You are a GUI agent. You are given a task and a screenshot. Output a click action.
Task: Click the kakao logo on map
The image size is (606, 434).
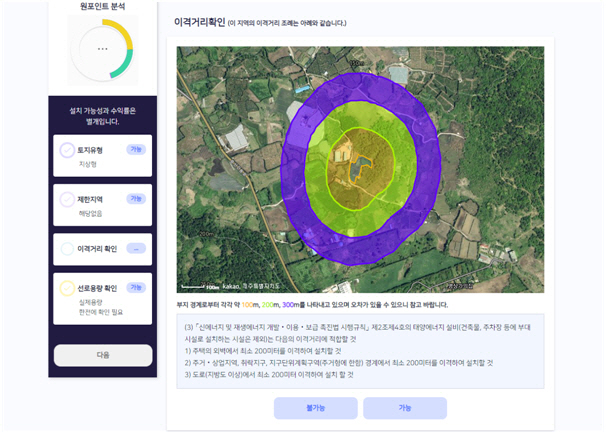click(x=231, y=286)
